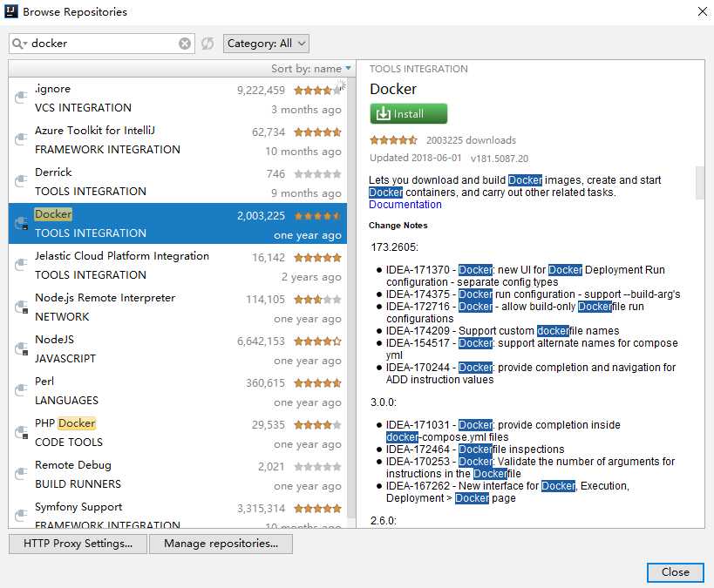Viewport: 714px width, 588px height.
Task: Select the PHP Docker plugin
Action: (65, 423)
